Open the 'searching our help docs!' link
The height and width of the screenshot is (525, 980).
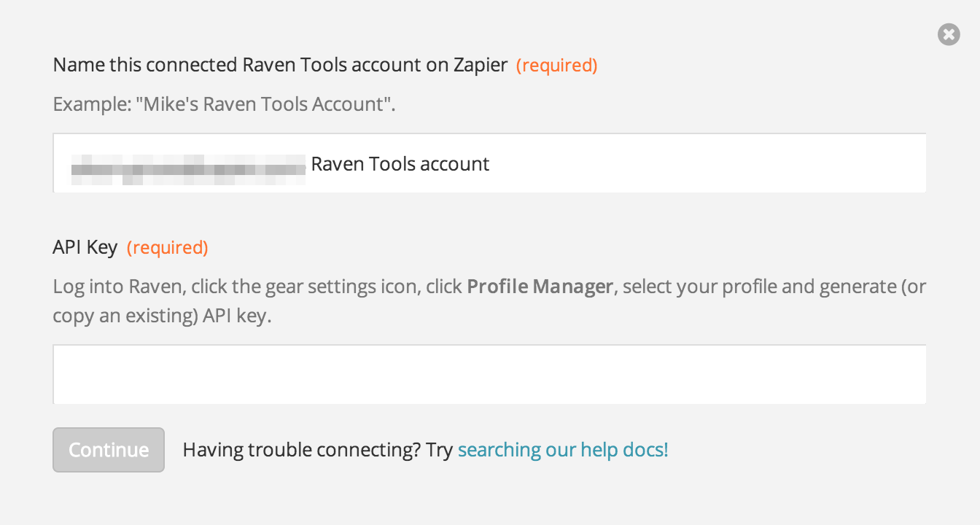tap(563, 450)
